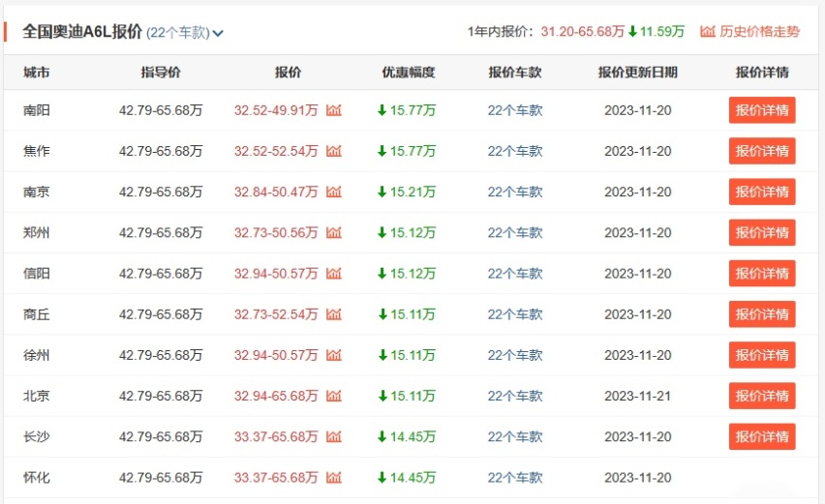
Task: Open 22个车款 link in 信阳 row
Action: [x=514, y=274]
